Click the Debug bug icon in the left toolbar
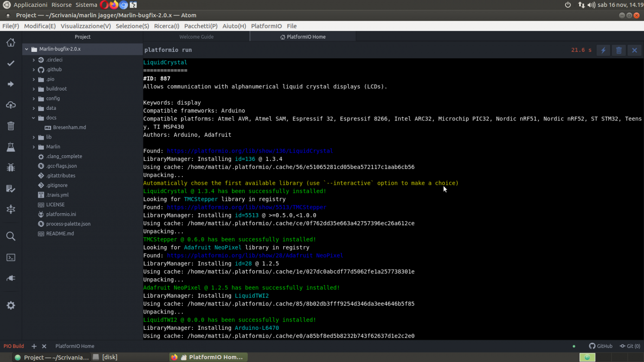Viewport: 644px width, 362px height. [11, 168]
